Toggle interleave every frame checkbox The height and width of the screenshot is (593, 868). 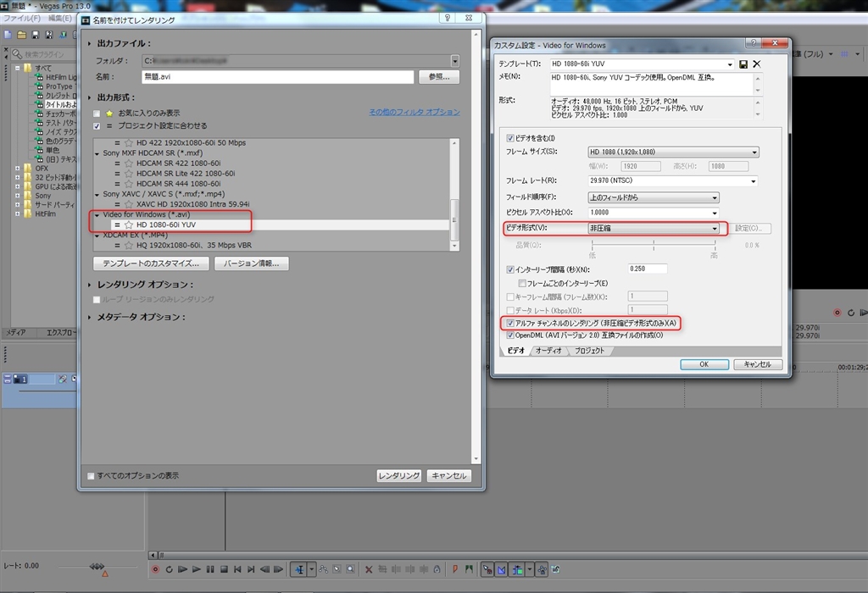[x=522, y=283]
